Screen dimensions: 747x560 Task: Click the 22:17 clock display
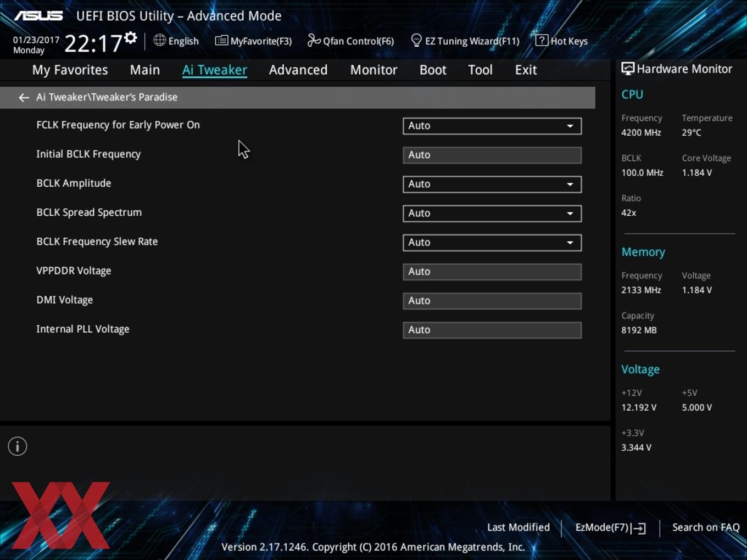point(93,43)
